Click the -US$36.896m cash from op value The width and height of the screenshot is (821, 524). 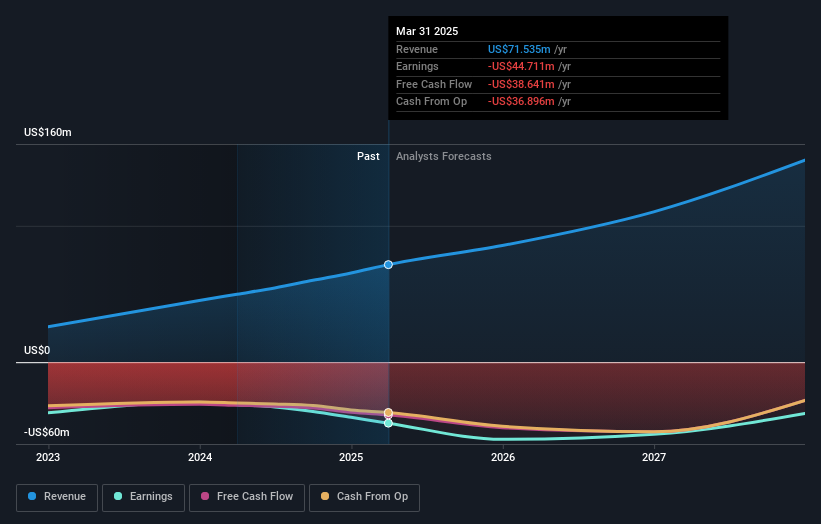tap(521, 102)
